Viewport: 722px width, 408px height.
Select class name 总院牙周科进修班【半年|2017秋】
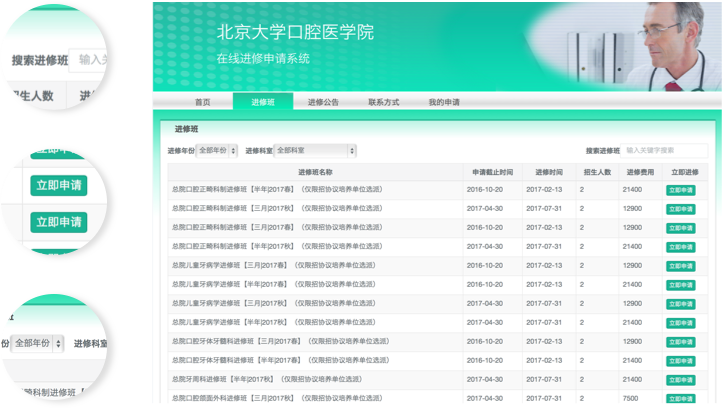point(267,379)
